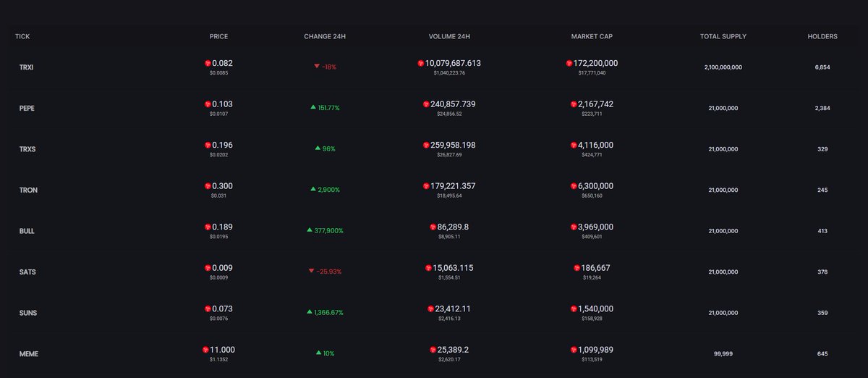Click the TRON icon beside TRXS price 0.196
The height and width of the screenshot is (378, 868).
pos(208,146)
